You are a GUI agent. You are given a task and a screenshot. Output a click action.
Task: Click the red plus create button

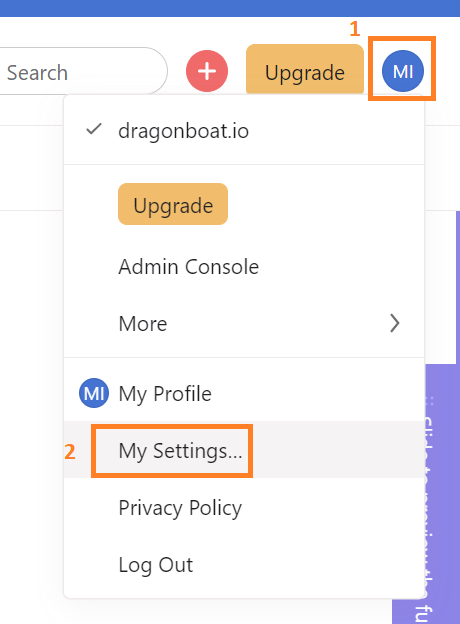point(207,71)
